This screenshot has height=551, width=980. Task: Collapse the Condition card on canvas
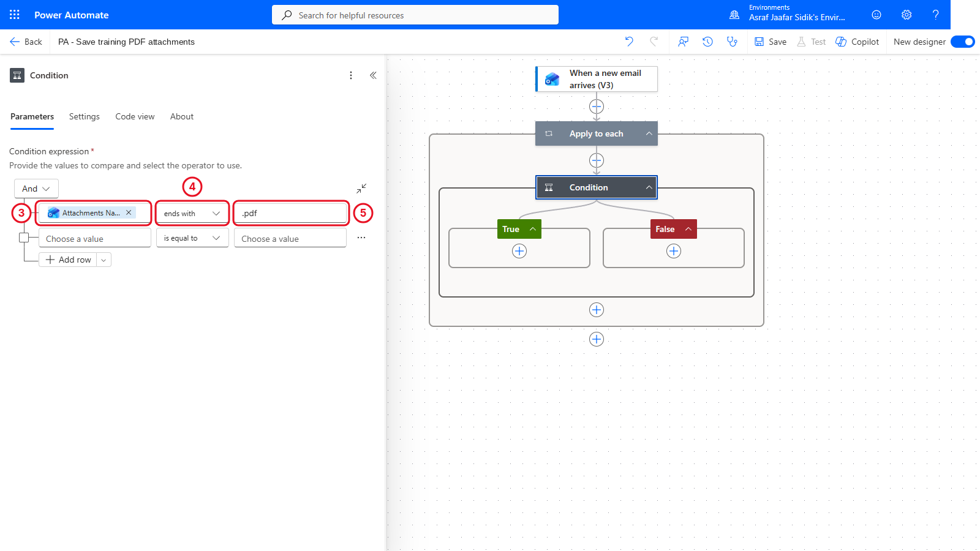649,187
